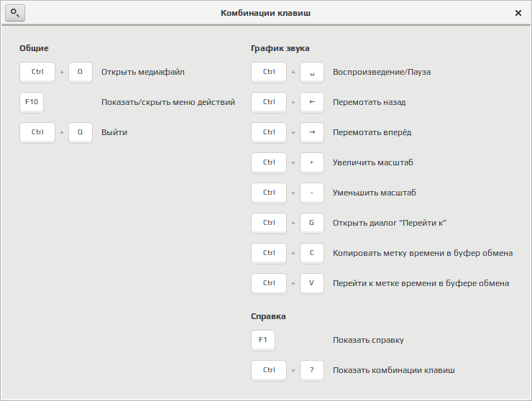Click the Q keycap in the Выйти row

81,132
